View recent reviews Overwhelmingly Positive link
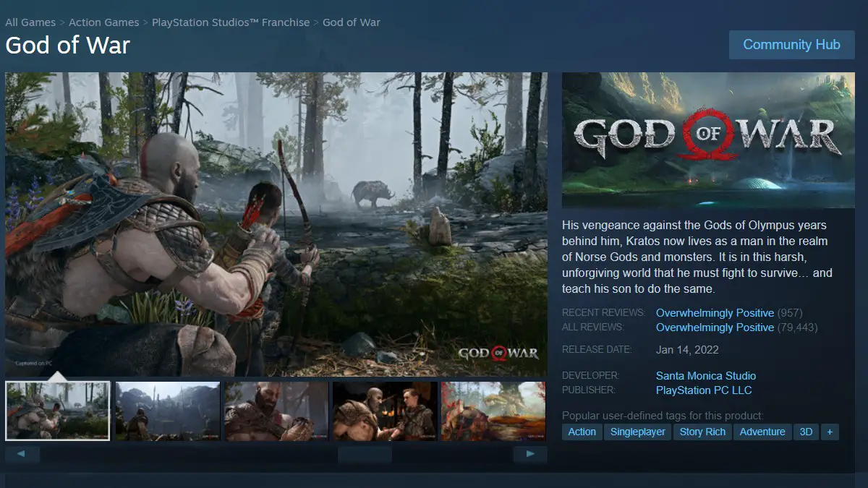 [x=715, y=313]
